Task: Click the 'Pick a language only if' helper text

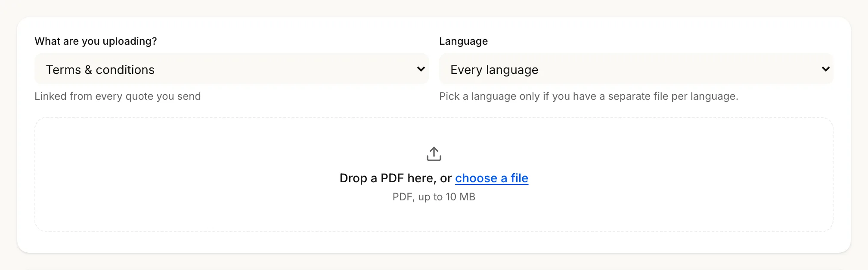Action: (x=589, y=96)
